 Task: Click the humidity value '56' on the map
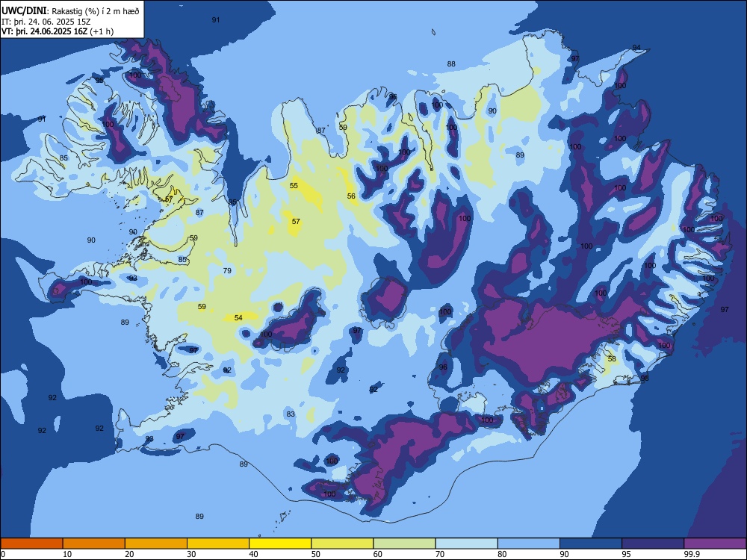click(x=351, y=196)
